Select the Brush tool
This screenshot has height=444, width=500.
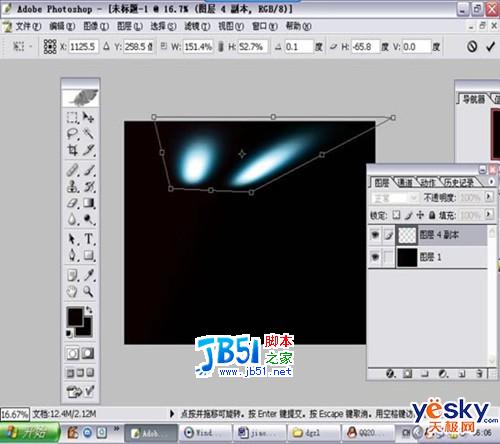88,170
